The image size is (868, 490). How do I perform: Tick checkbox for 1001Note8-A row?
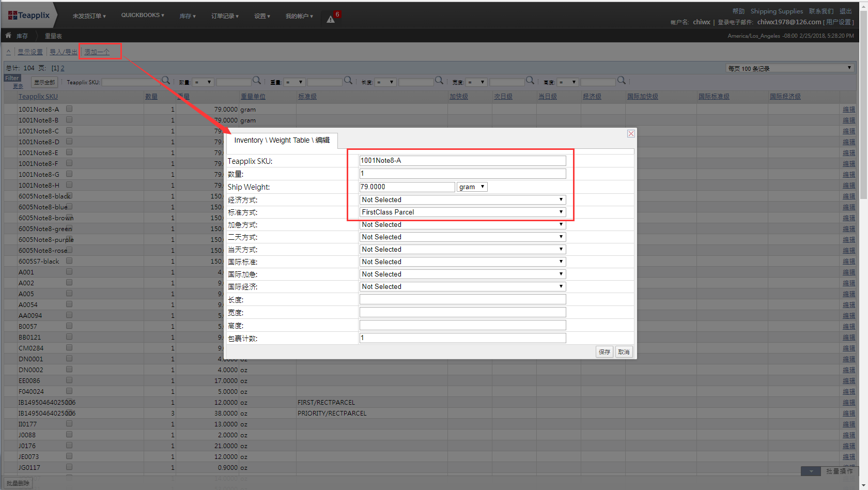[x=69, y=109]
